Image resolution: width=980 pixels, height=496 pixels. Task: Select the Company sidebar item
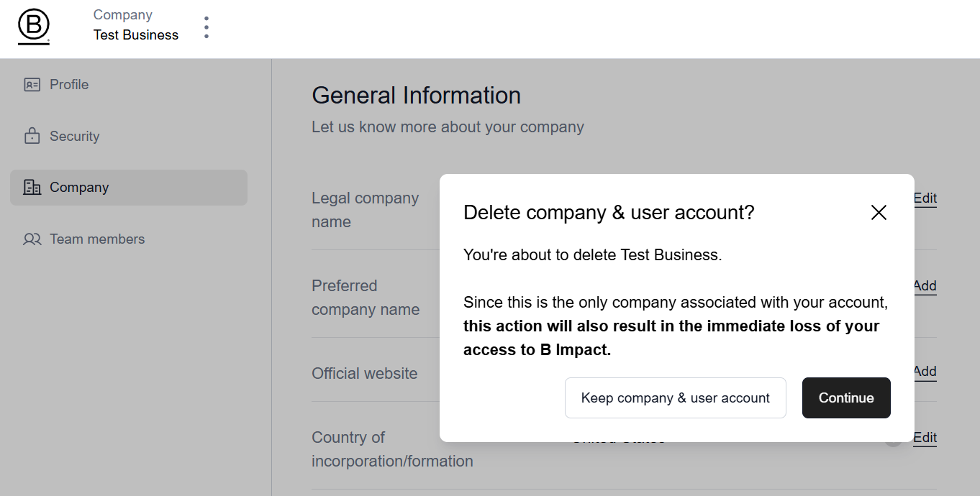[x=79, y=188]
